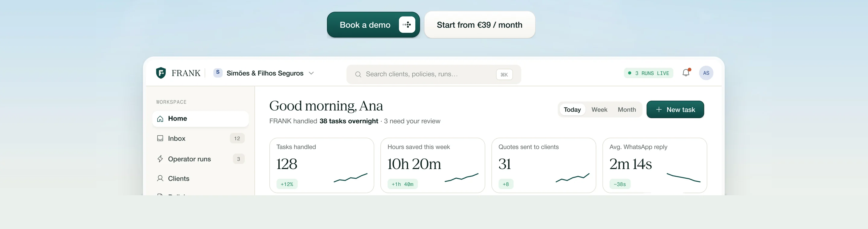Image resolution: width=868 pixels, height=229 pixels.
Task: Go to Home in the sidebar
Action: 200,119
